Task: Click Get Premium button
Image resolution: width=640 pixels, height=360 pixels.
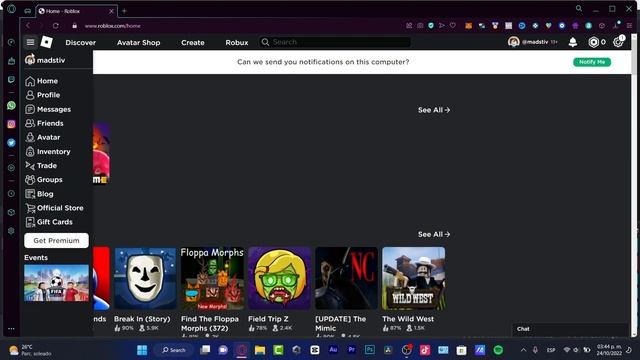Action: click(56, 240)
